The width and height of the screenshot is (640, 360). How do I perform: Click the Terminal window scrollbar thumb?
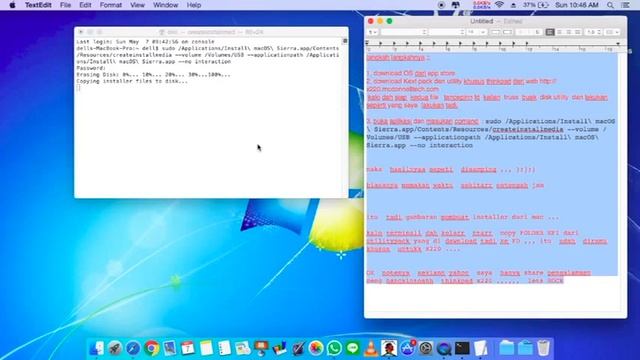[x=345, y=41]
